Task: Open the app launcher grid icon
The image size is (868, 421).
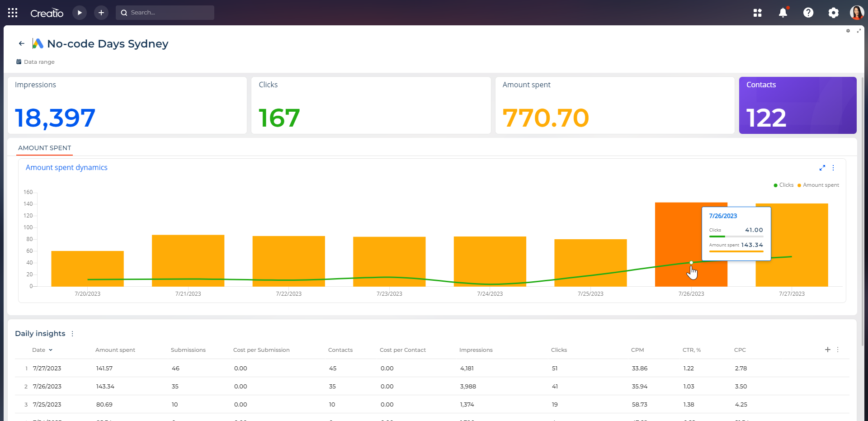Action: coord(13,13)
